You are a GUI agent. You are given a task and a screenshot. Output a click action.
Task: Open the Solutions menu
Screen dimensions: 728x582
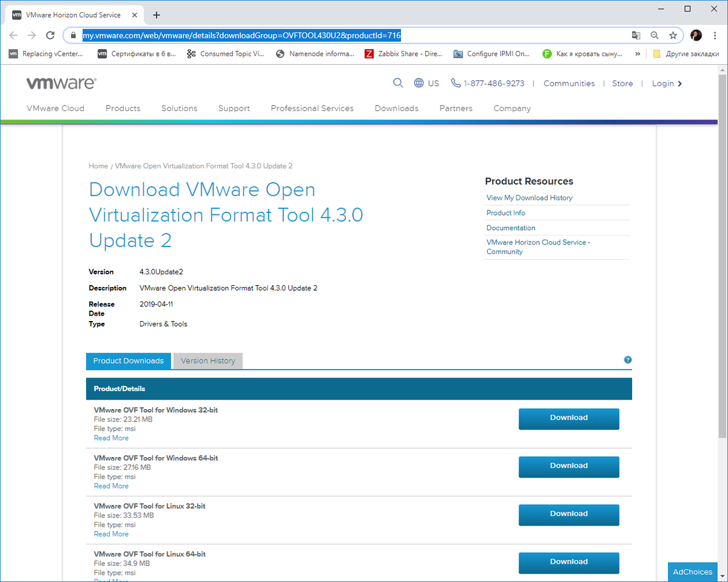tap(180, 108)
